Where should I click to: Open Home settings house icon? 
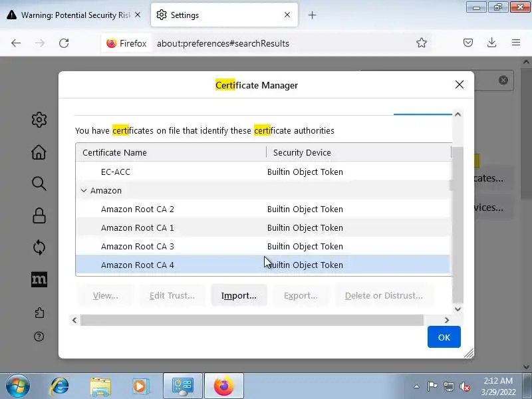click(39, 152)
